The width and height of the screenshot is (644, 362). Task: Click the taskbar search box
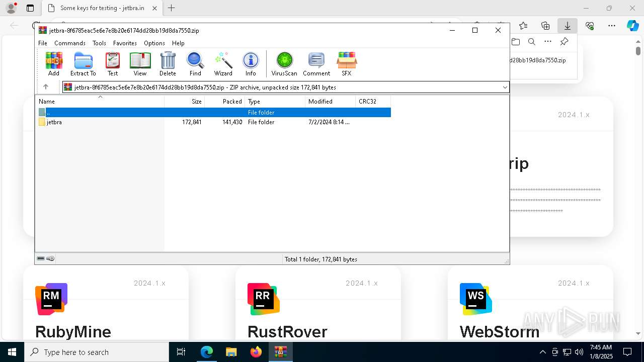[x=97, y=352]
